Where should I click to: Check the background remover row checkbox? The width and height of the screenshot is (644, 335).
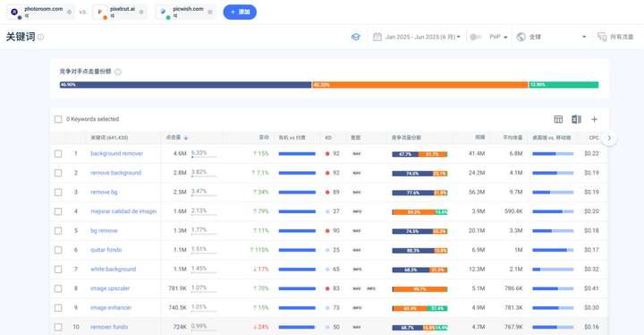tap(58, 153)
